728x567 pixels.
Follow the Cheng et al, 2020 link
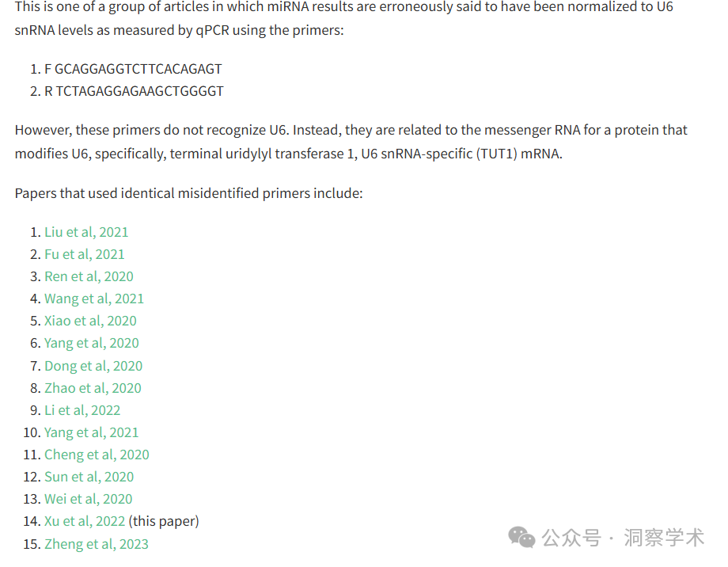(97, 455)
